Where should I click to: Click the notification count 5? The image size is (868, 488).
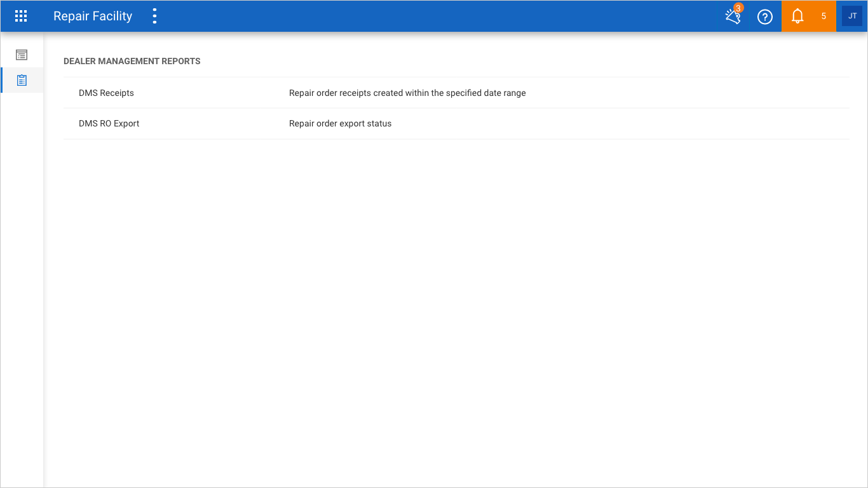[x=824, y=17]
